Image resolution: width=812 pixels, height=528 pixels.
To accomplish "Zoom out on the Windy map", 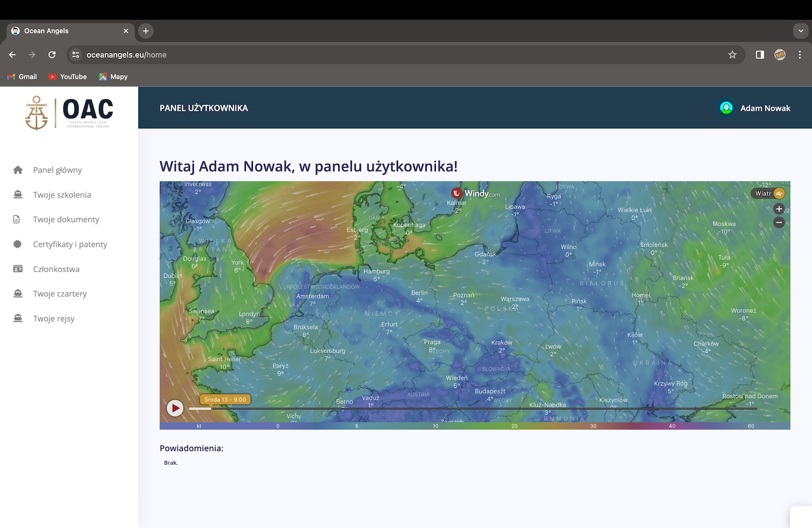I will [779, 222].
